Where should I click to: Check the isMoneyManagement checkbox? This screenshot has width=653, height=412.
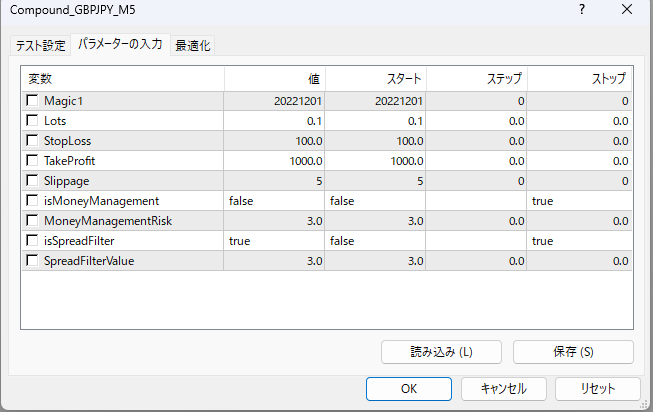(33, 201)
